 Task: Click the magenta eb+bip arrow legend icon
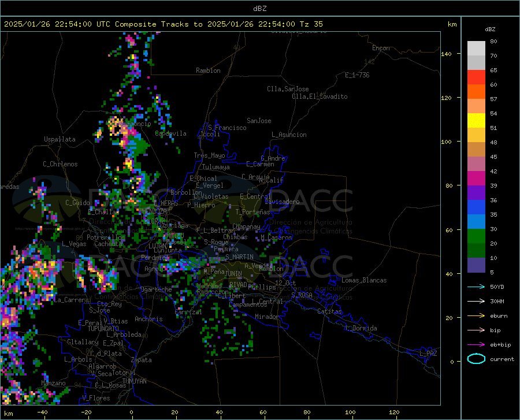(476, 345)
